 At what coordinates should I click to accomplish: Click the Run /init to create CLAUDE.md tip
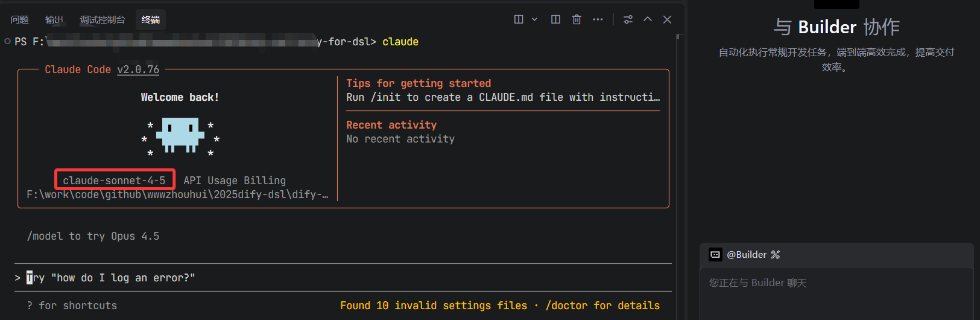click(x=503, y=97)
